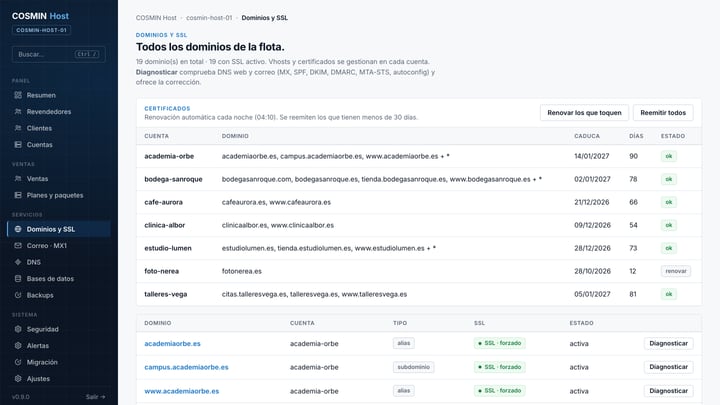
Task: Focus the Buscar search field
Action: (x=59, y=54)
